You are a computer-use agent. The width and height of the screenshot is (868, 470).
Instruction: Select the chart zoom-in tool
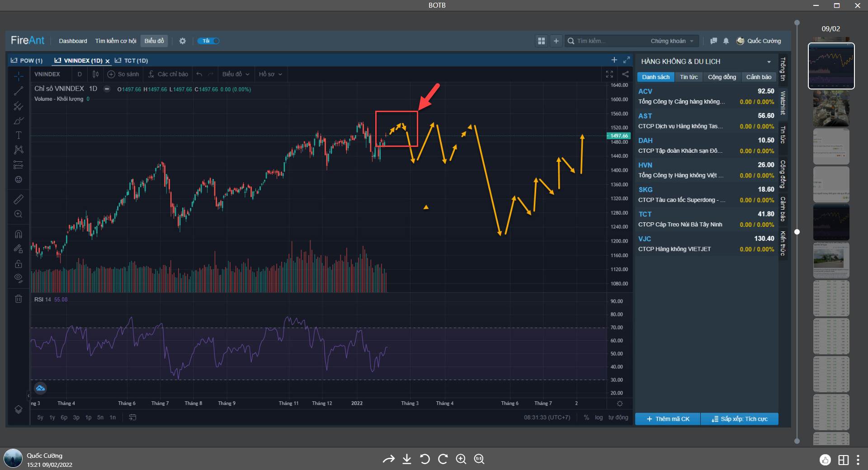pyautogui.click(x=18, y=214)
